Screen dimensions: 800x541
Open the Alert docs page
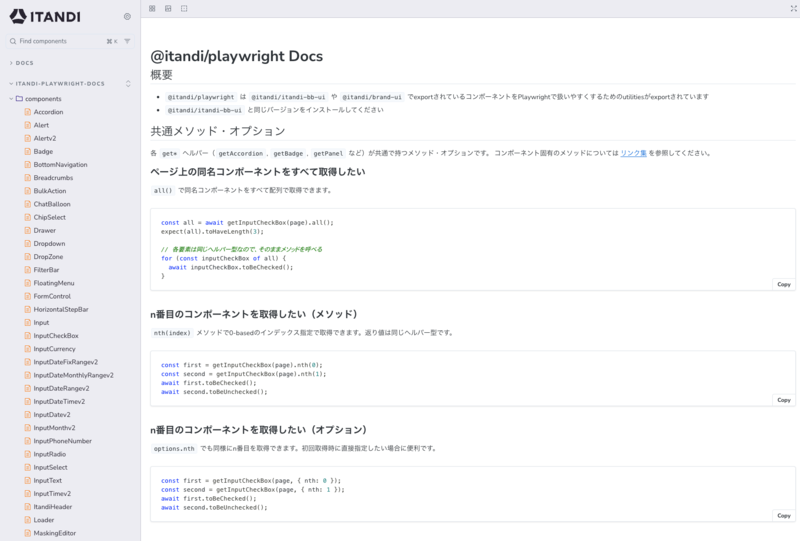(41, 125)
